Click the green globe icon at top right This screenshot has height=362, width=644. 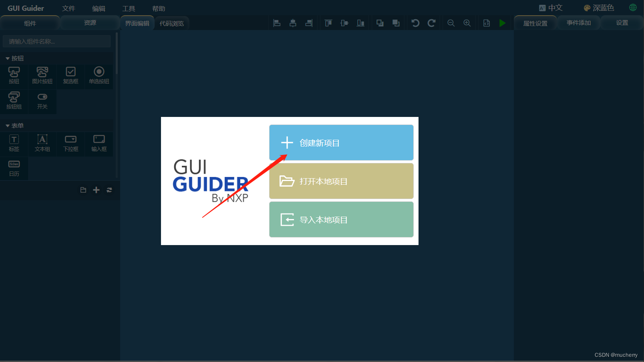click(x=633, y=8)
